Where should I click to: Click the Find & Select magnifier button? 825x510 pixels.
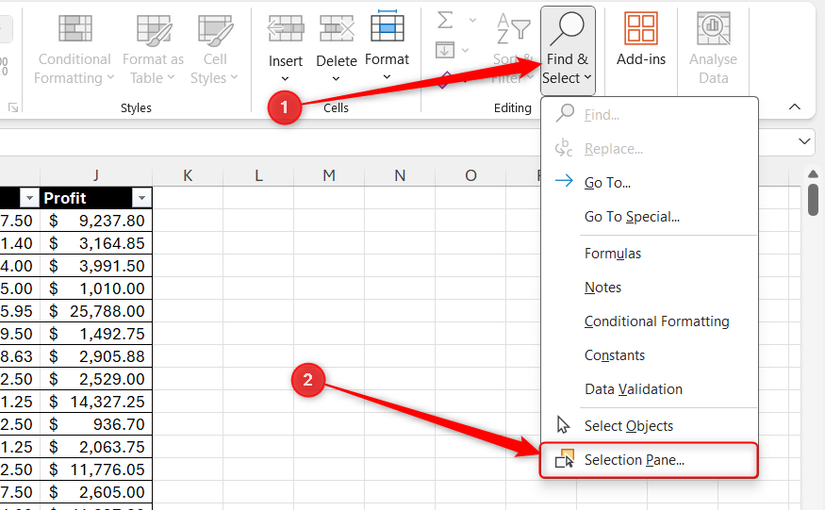point(567,49)
